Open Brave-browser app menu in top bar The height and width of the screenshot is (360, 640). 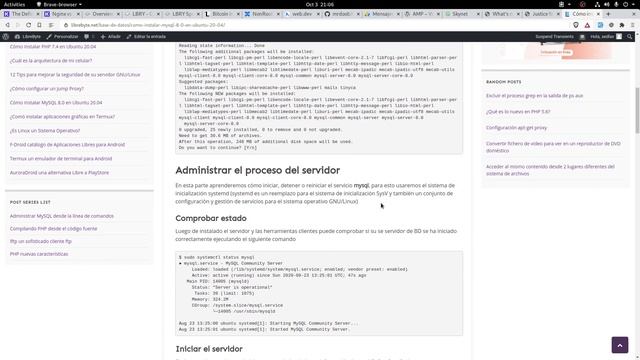click(59, 4)
